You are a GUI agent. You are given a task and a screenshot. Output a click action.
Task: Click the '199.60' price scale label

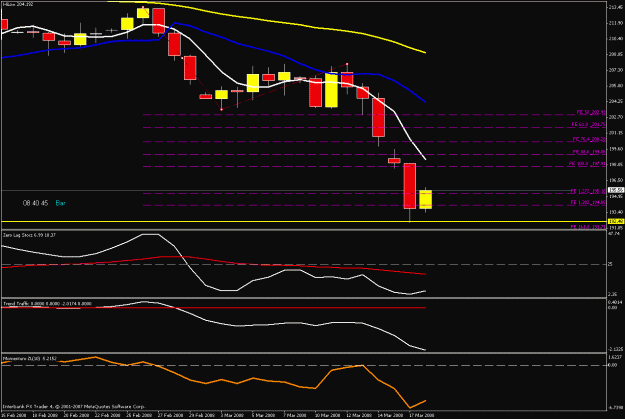coord(616,149)
